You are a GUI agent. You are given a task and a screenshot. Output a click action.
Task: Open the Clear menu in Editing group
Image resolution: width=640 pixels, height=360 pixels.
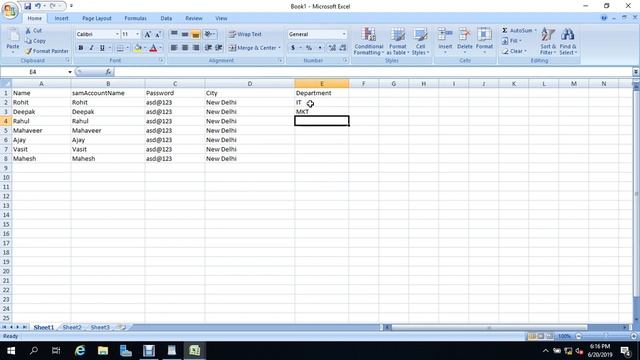point(514,51)
